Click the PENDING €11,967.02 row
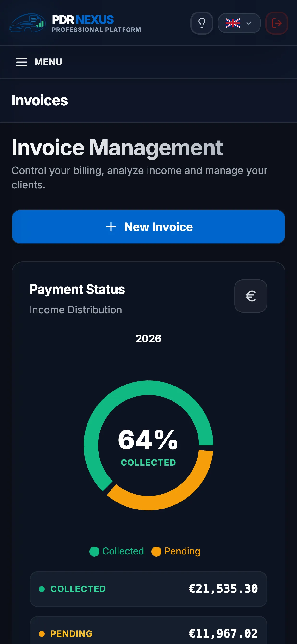 148,630
